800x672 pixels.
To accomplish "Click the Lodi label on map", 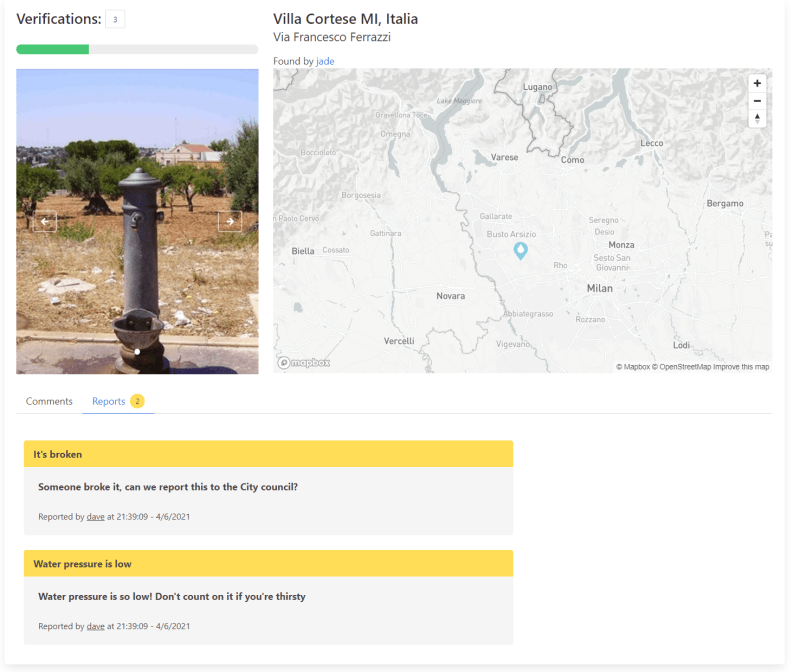I will coord(682,345).
